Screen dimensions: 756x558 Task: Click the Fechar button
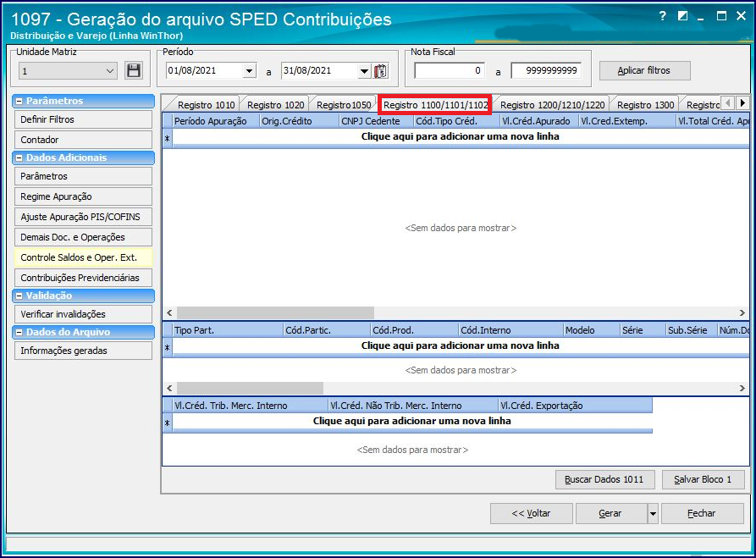coord(702,514)
